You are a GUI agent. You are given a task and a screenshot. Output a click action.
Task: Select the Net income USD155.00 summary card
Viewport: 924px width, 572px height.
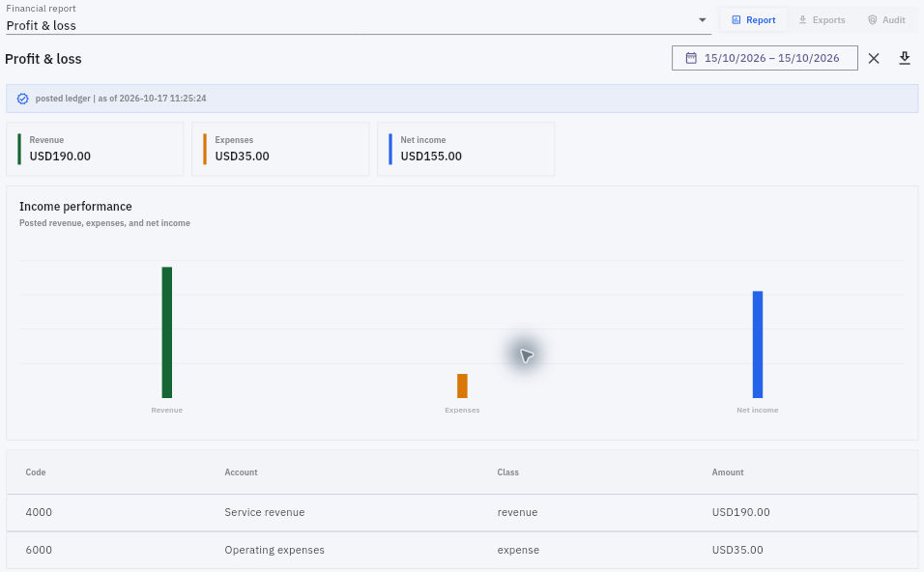pos(466,149)
